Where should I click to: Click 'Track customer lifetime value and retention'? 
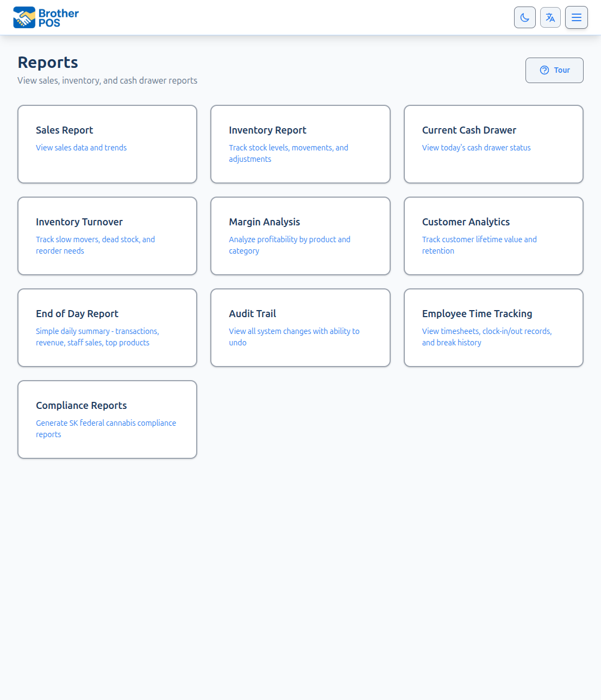click(479, 245)
